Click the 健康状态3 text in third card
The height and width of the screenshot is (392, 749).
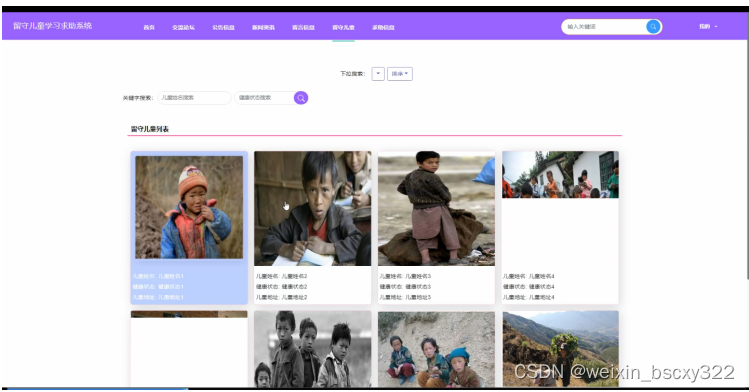418,287
